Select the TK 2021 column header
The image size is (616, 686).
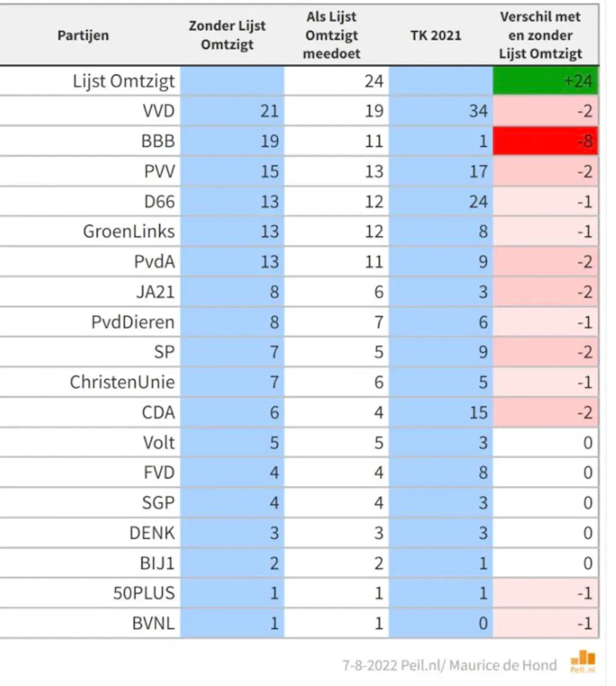[x=436, y=35]
